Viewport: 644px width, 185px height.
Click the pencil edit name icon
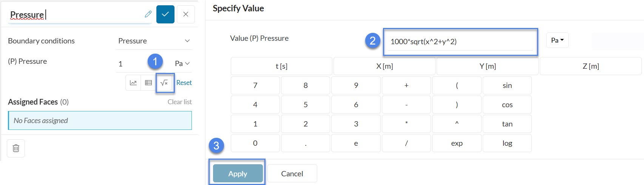[148, 14]
